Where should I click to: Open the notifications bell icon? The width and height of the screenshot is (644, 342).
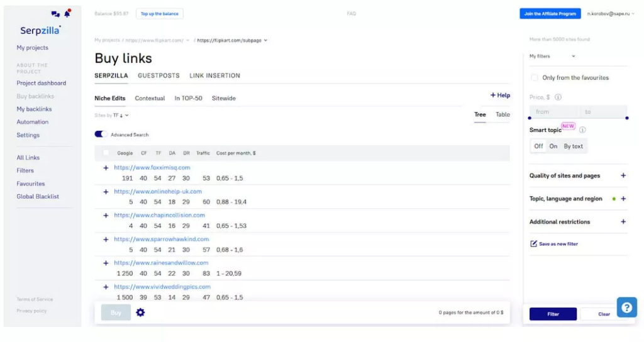(67, 13)
